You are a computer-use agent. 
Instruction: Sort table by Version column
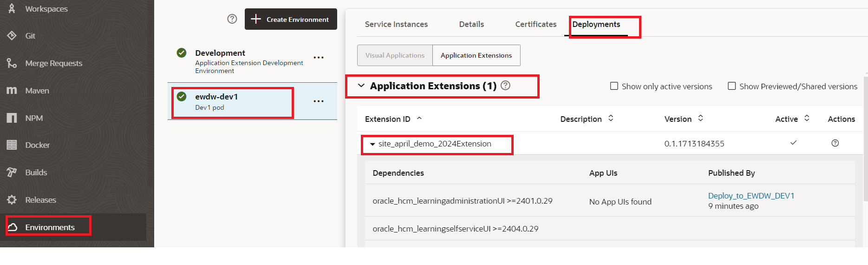[700, 119]
